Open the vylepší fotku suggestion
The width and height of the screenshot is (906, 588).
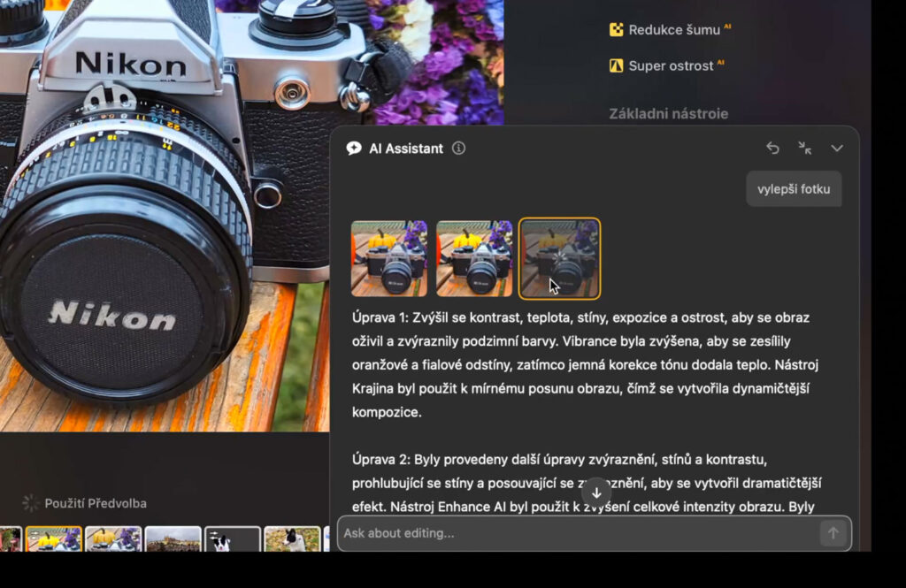(794, 188)
